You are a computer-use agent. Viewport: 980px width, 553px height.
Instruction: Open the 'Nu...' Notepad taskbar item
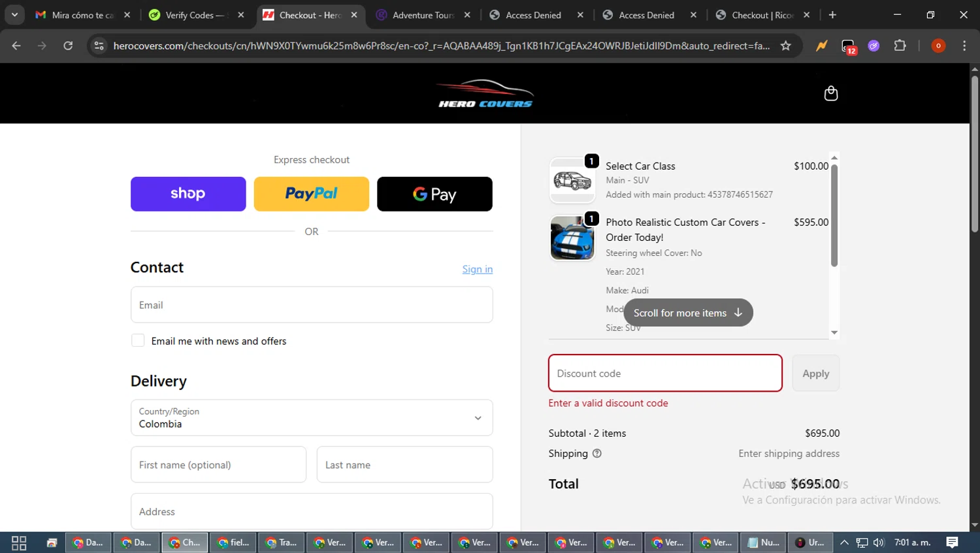(763, 543)
